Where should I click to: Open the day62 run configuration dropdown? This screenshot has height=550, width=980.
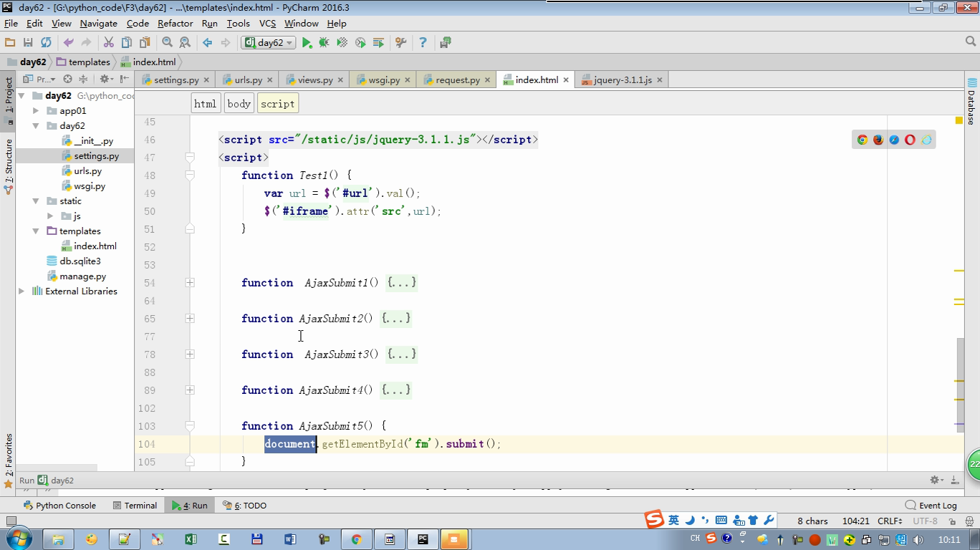tap(269, 43)
